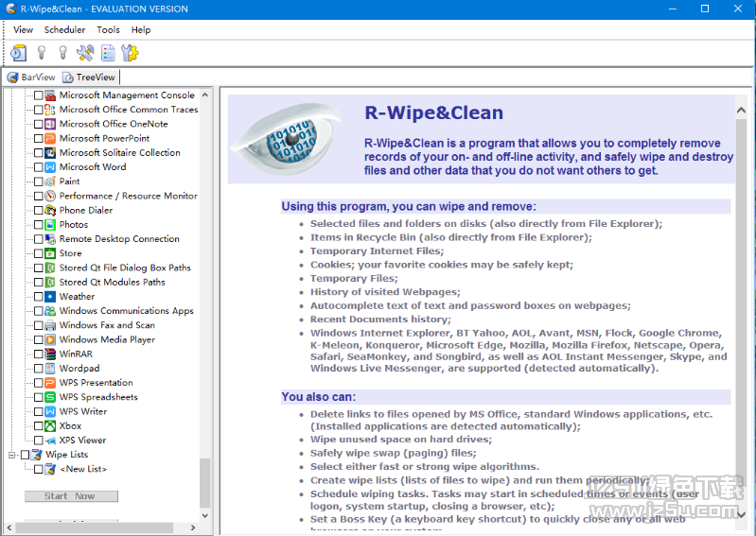Select the Stored Qt File Dialog Box Paths item
Viewport: 756px width, 536px height.
(125, 268)
